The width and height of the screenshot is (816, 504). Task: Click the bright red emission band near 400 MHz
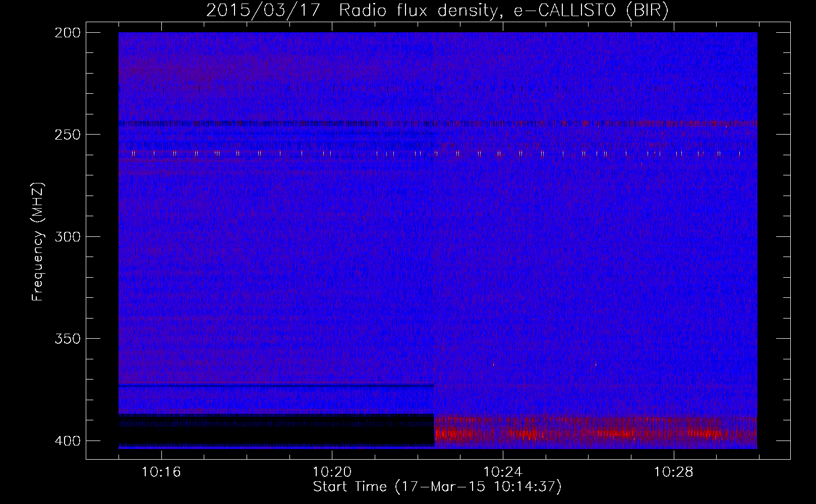pyautogui.click(x=596, y=432)
